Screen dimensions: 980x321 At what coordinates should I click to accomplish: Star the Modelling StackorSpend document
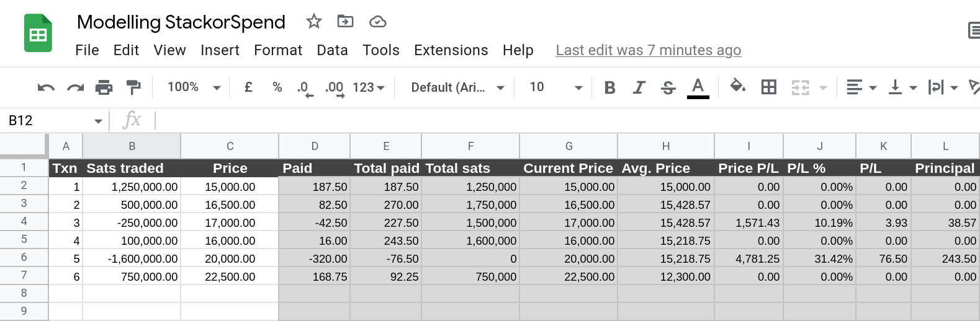(x=314, y=22)
